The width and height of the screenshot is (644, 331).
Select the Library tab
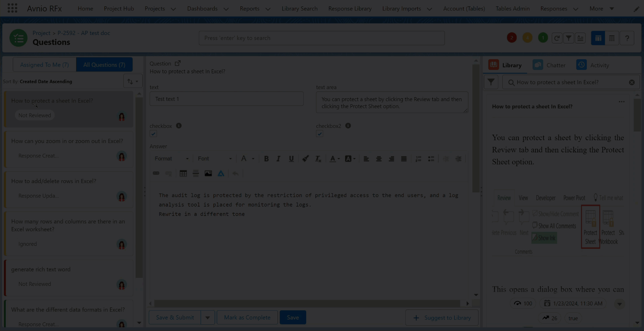[505, 65]
